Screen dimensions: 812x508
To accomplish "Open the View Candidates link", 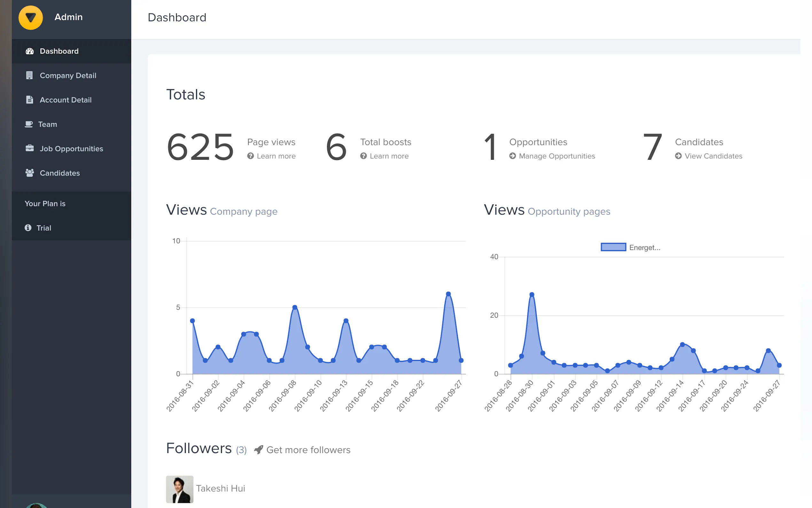I will point(713,156).
